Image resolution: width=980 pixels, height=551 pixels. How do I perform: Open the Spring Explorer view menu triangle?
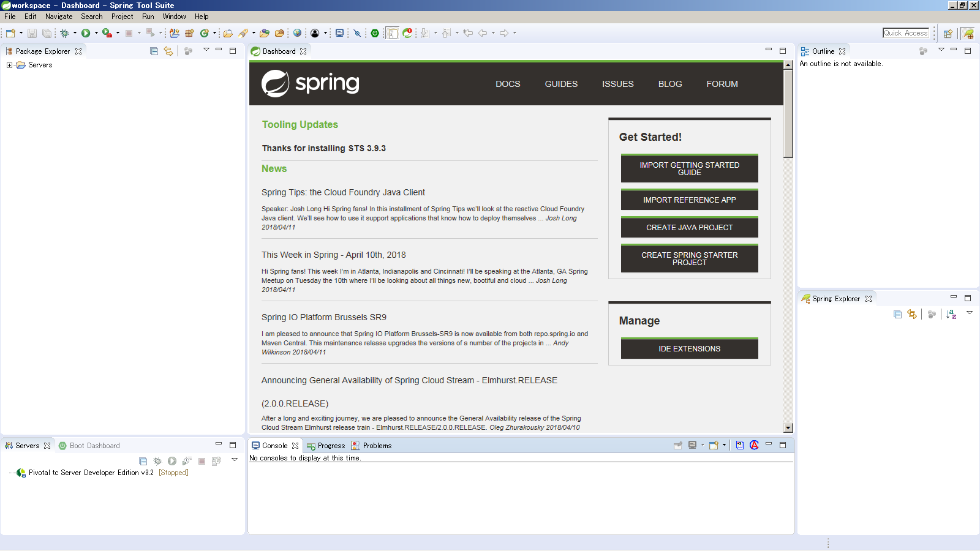point(970,313)
